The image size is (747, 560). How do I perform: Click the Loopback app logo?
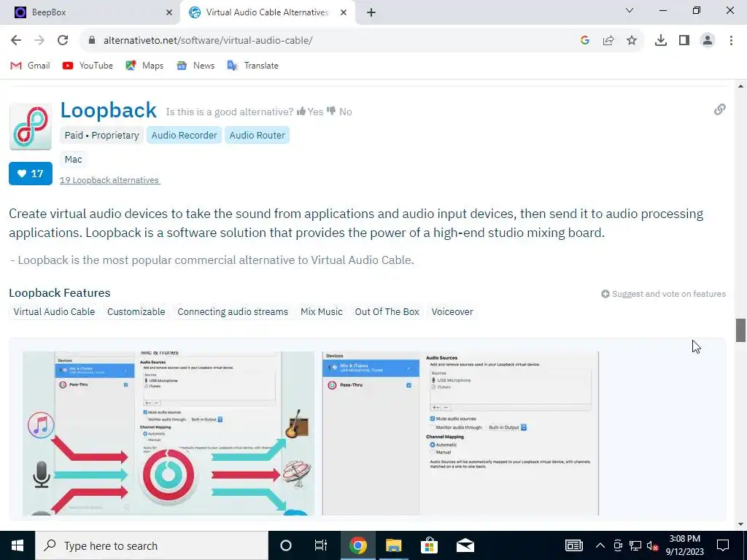31,127
